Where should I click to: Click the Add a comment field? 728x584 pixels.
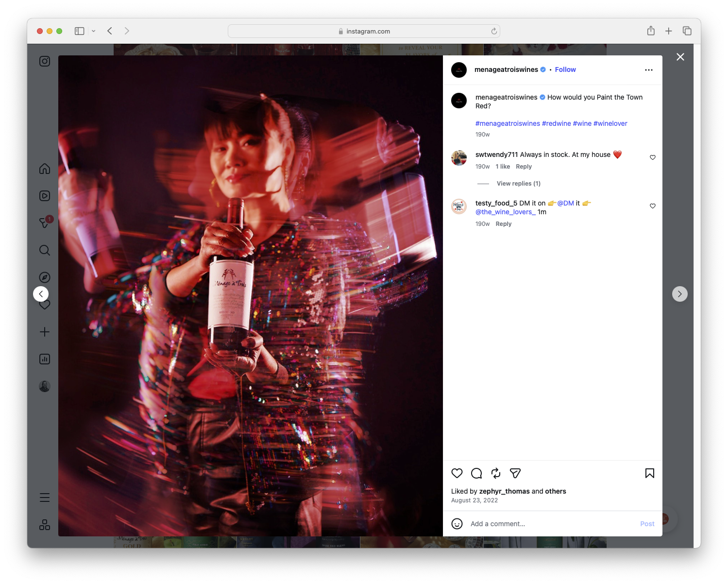tap(515, 524)
